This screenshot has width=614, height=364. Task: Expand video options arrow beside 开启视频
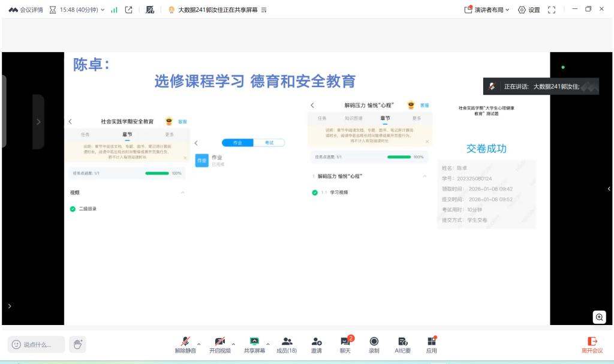coord(233,344)
